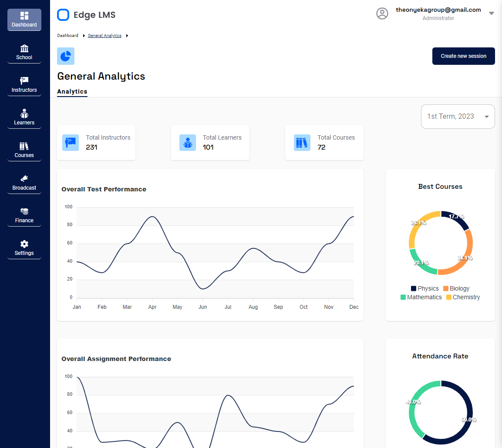
Task: Click the Jan label on test chart
Action: point(77,307)
